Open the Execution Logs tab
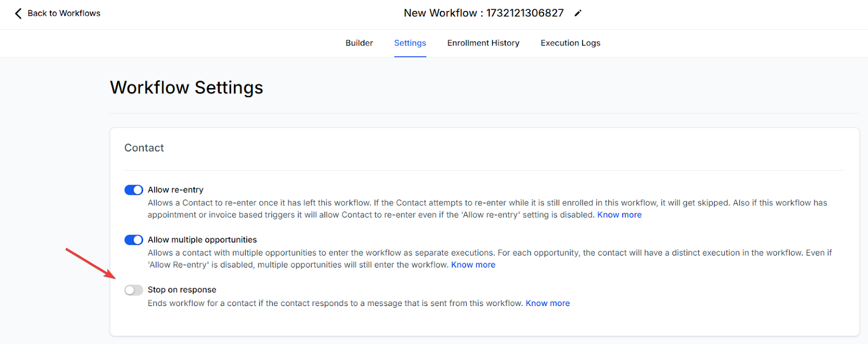This screenshot has height=344, width=868. (x=570, y=43)
